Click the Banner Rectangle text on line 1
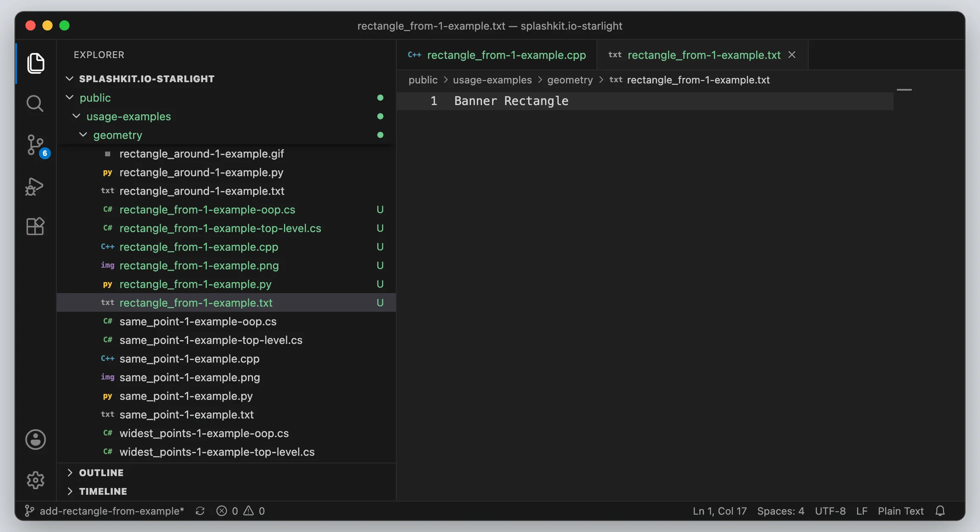The width and height of the screenshot is (980, 532). point(511,101)
